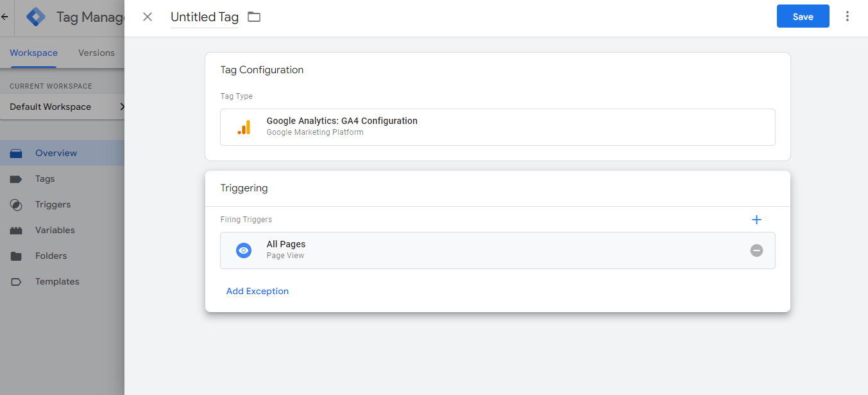
Task: Click the folder icon beside Untitled Tag
Action: [x=254, y=17]
